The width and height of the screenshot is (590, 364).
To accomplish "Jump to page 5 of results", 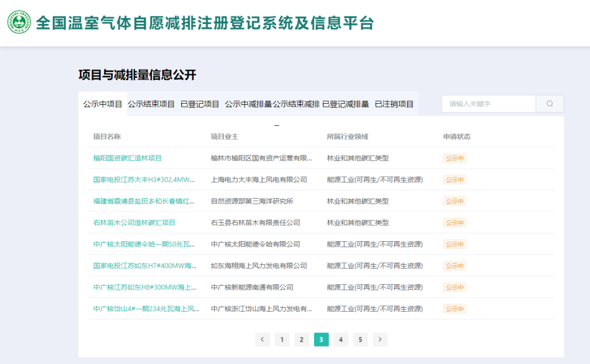I will point(360,339).
